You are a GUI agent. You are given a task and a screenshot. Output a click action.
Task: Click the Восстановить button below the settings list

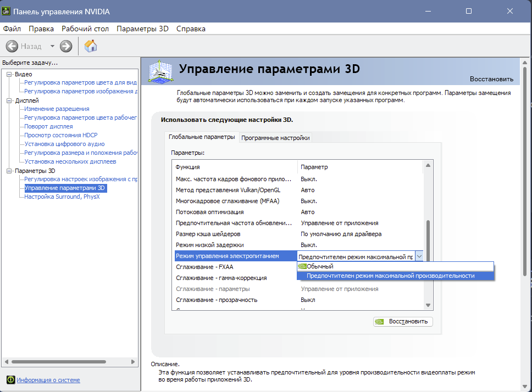[x=403, y=322]
